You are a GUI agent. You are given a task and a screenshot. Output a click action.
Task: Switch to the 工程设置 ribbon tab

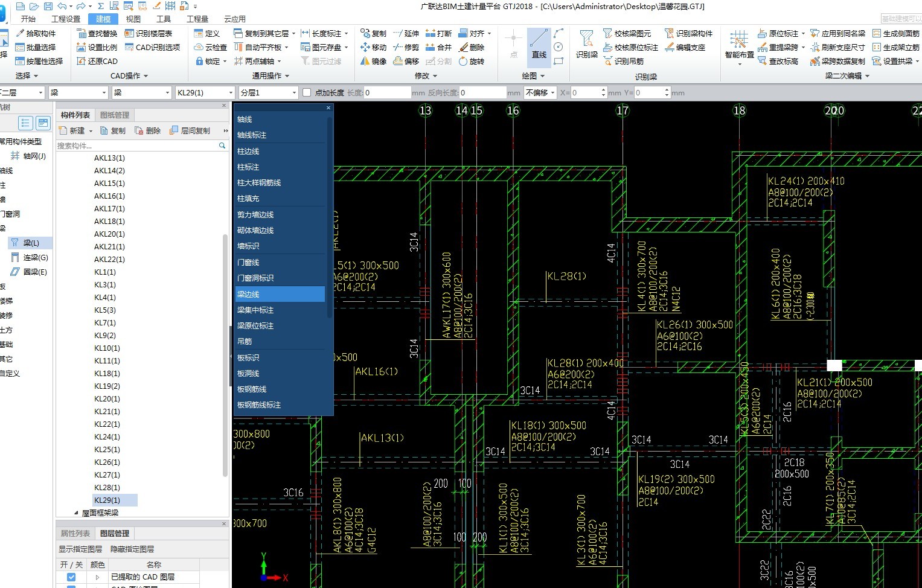point(66,19)
